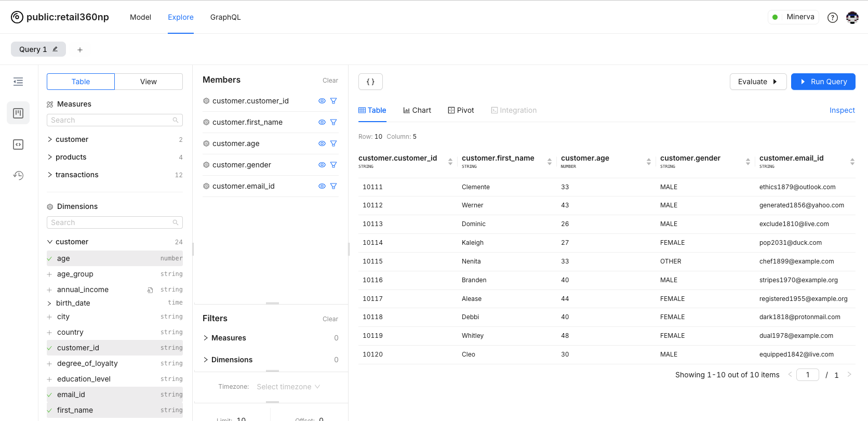Image resolution: width=868 pixels, height=421 pixels.
Task: Open the help question mark icon
Action: (x=833, y=18)
